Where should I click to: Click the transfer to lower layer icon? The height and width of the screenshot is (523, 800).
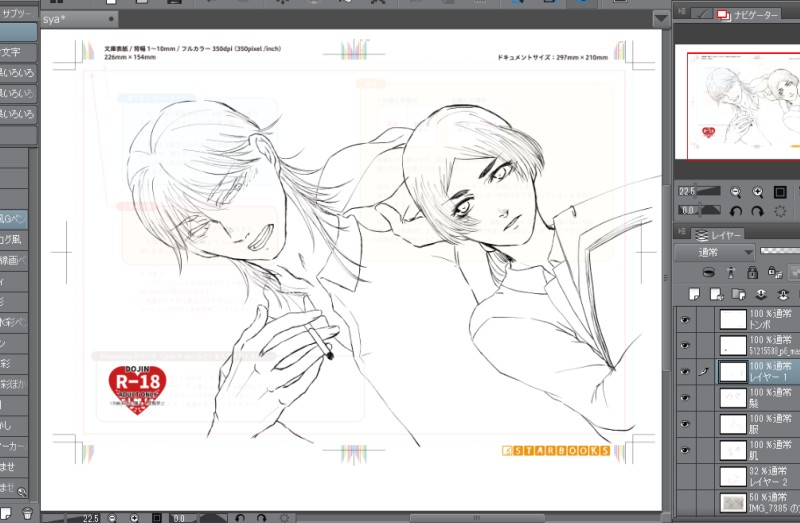tap(761, 294)
